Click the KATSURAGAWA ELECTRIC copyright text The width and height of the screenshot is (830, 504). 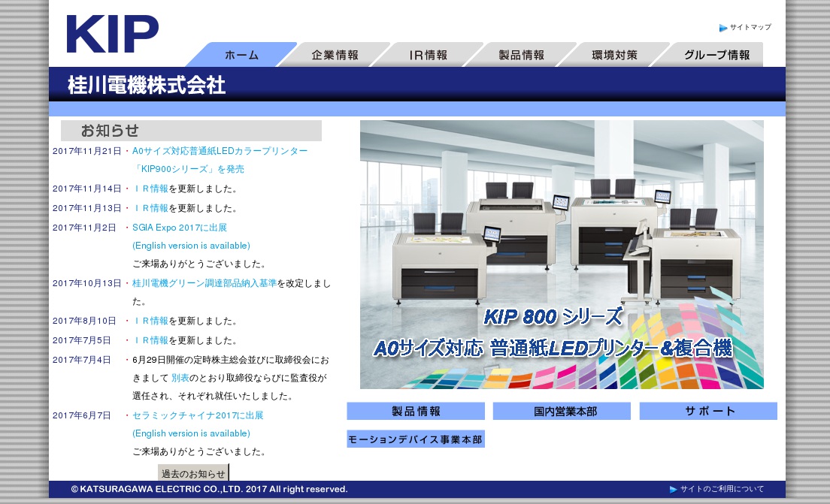(x=210, y=489)
